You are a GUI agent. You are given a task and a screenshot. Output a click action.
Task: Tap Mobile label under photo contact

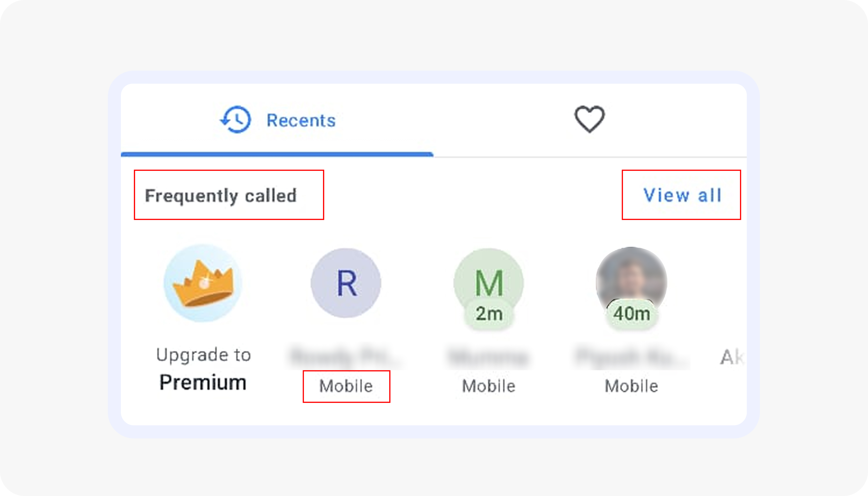(x=631, y=386)
